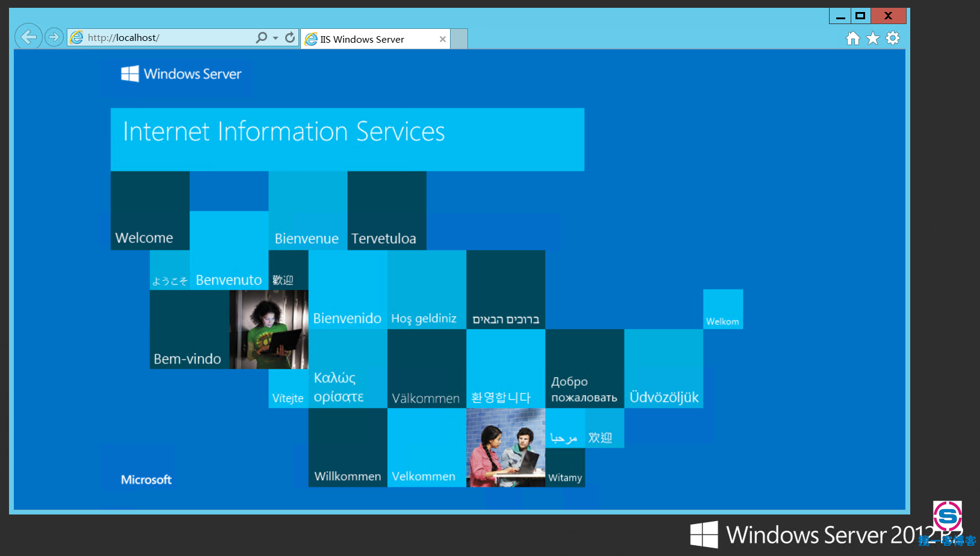The width and height of the screenshot is (980, 556).
Task: Click the Welcome tile
Action: (150, 211)
